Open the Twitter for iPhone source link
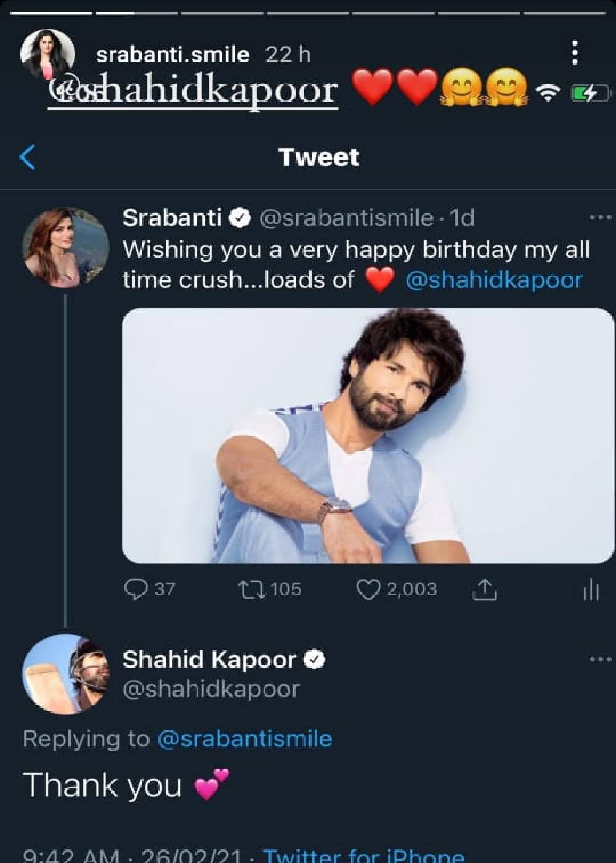 (x=363, y=855)
